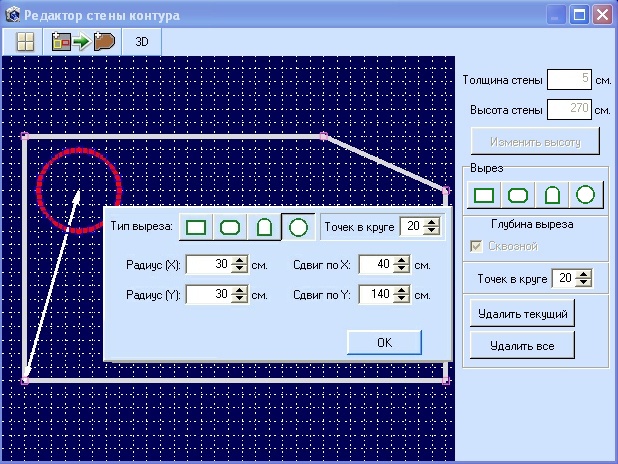Viewport: 618px width, 464px height.
Task: Decrease Сдвиг по Y with spinner down arrow
Action: 402,299
